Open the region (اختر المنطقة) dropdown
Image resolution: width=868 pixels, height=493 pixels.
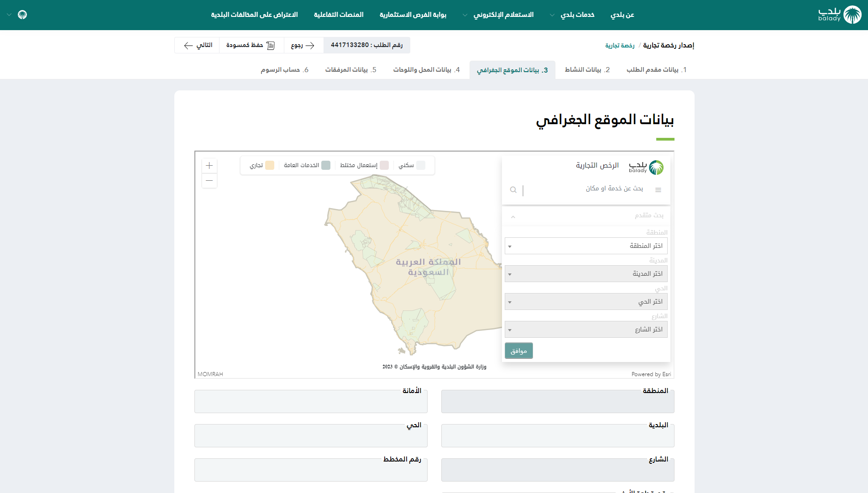pyautogui.click(x=586, y=246)
